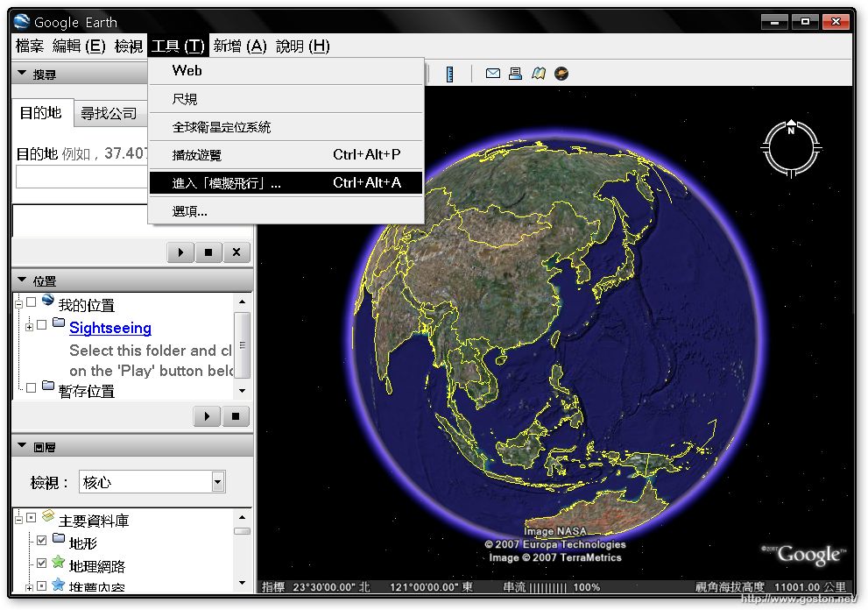This screenshot has width=868, height=610.
Task: Click the ruler tool icon in toolbar
Action: coord(449,74)
